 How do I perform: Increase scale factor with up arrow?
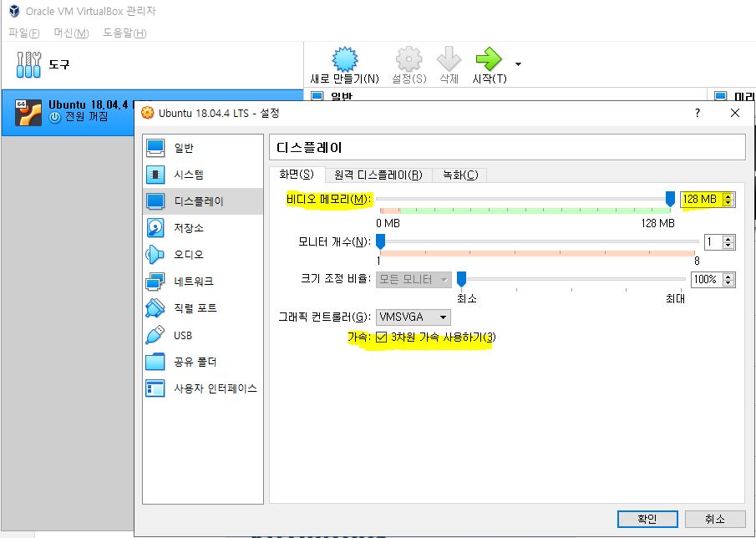point(728,276)
